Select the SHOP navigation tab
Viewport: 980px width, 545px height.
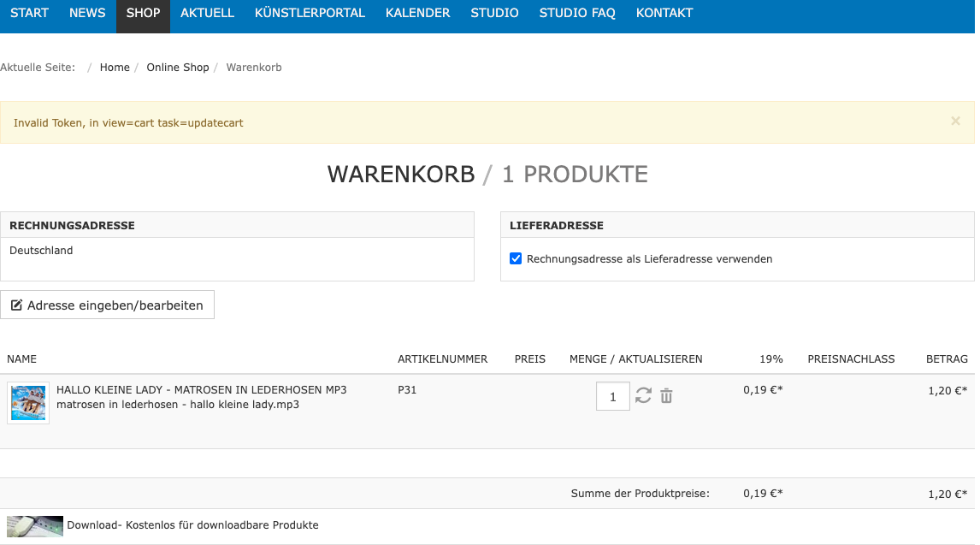(x=143, y=13)
